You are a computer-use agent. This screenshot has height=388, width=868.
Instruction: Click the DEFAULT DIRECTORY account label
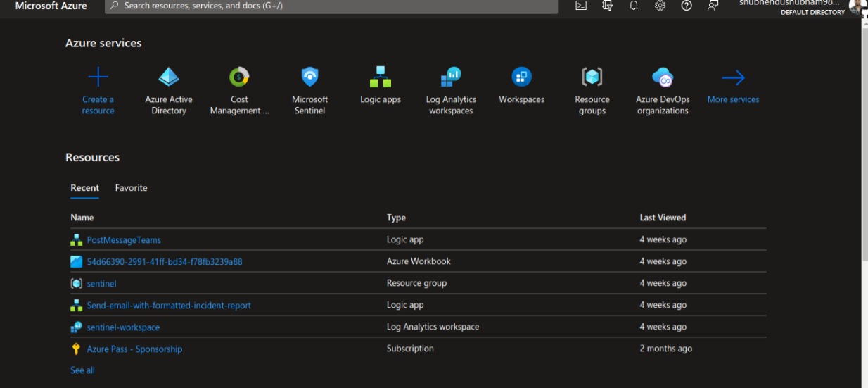[x=812, y=13]
